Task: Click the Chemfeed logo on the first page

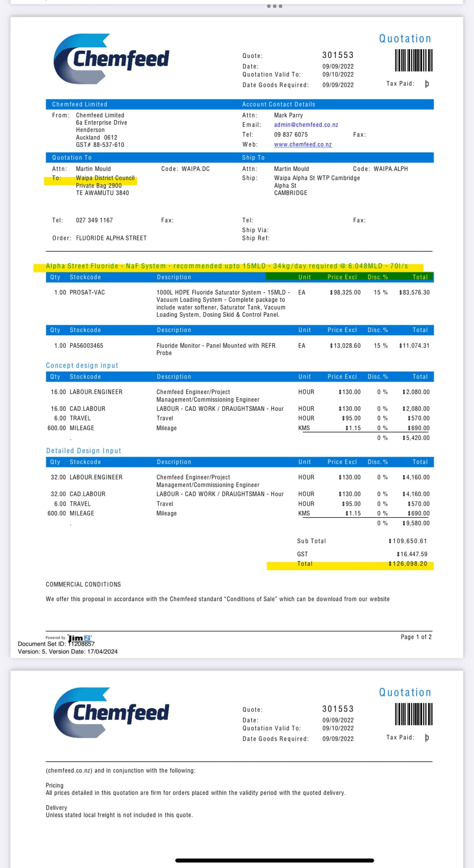Action: tap(111, 59)
